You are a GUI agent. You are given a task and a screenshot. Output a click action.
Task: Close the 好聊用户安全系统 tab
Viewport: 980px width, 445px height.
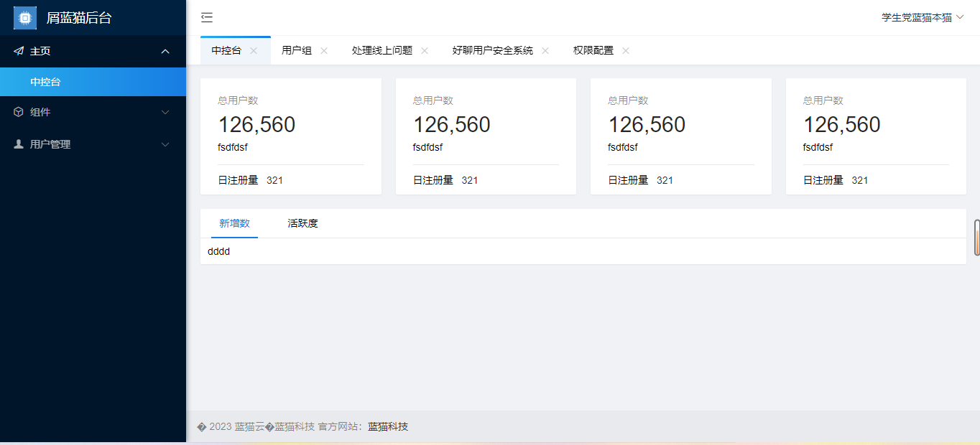tap(545, 50)
